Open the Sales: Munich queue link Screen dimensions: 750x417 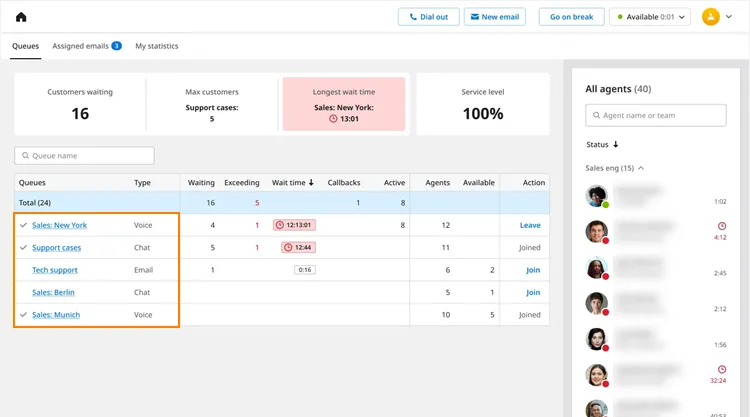(x=56, y=315)
